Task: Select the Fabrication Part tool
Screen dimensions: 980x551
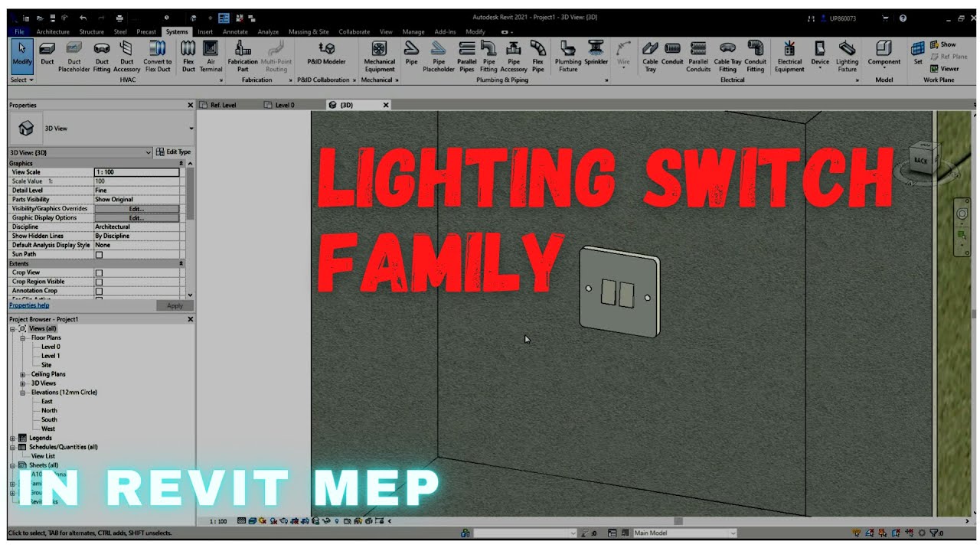Action: (243, 56)
